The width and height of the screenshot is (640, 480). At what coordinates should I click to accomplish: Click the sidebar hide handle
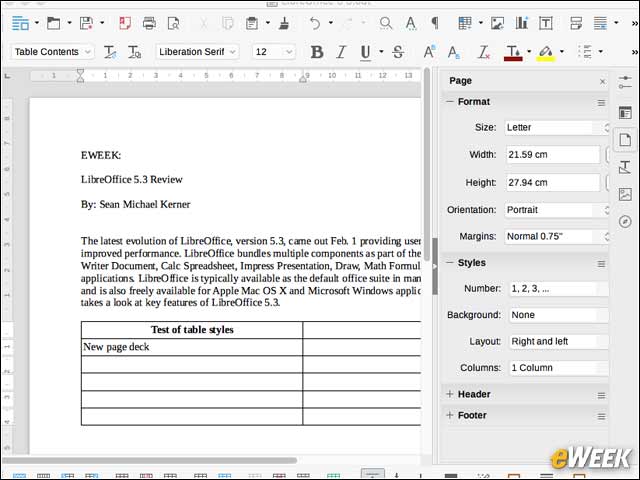tap(435, 266)
